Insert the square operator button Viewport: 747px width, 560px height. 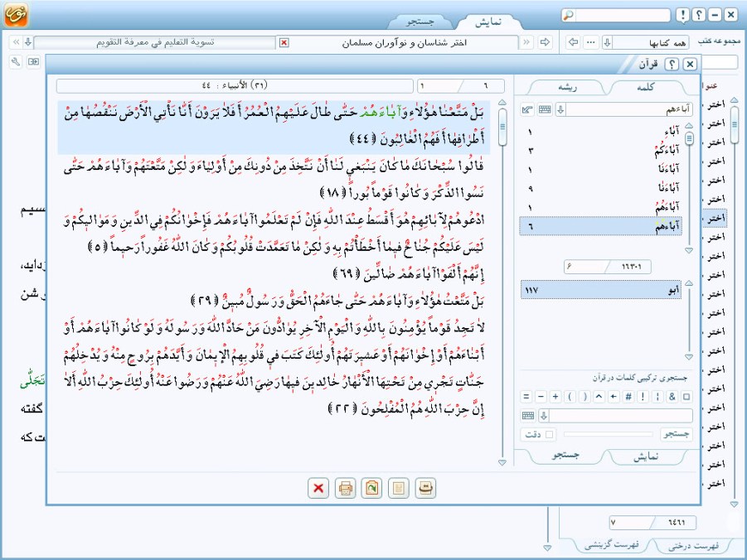686,396
